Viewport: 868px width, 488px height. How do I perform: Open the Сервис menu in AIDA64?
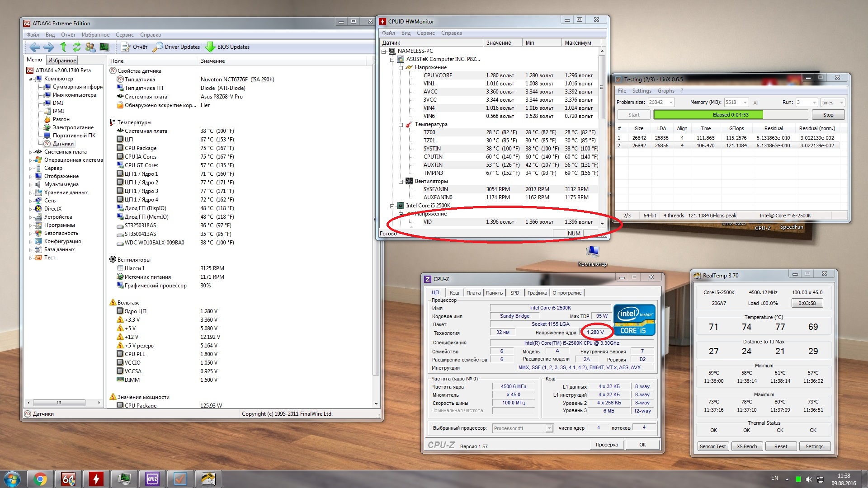tap(124, 35)
